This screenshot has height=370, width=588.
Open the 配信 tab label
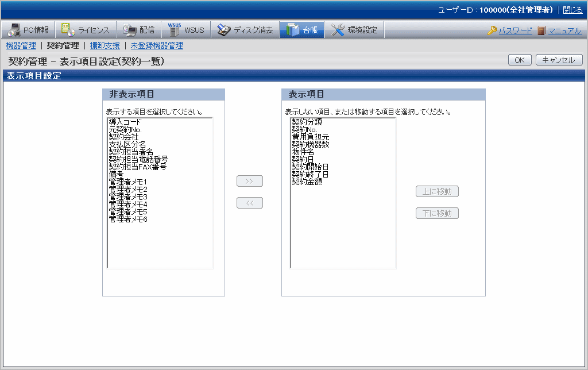[147, 30]
